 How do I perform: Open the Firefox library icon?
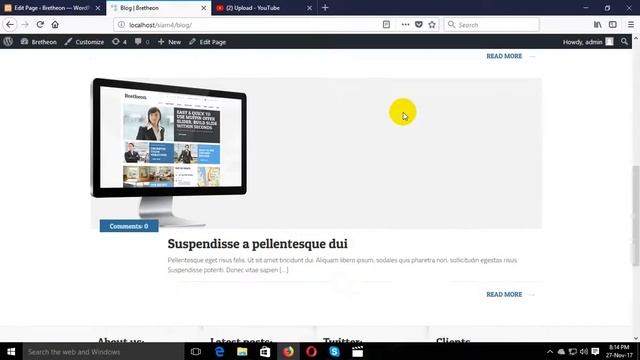point(598,24)
